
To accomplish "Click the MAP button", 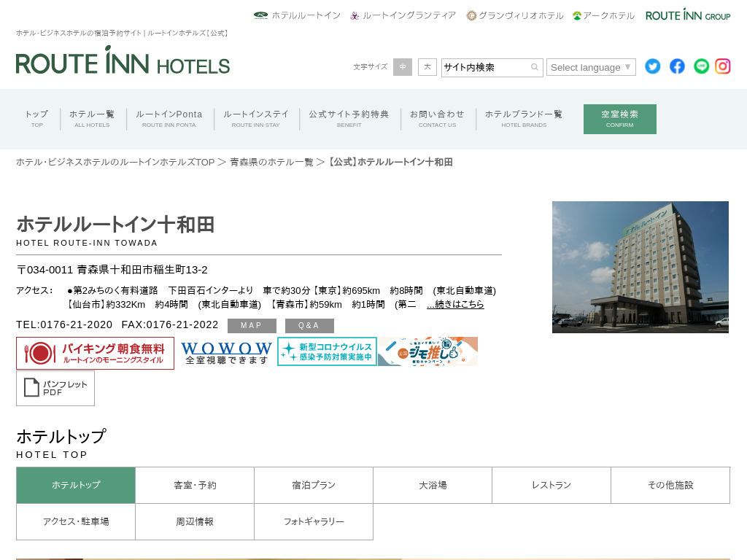I will tap(252, 326).
